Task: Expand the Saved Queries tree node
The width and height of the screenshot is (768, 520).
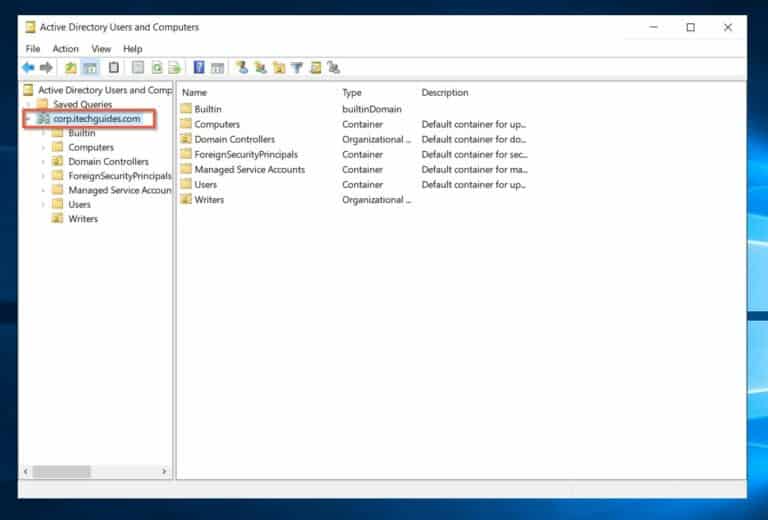Action: point(28,104)
